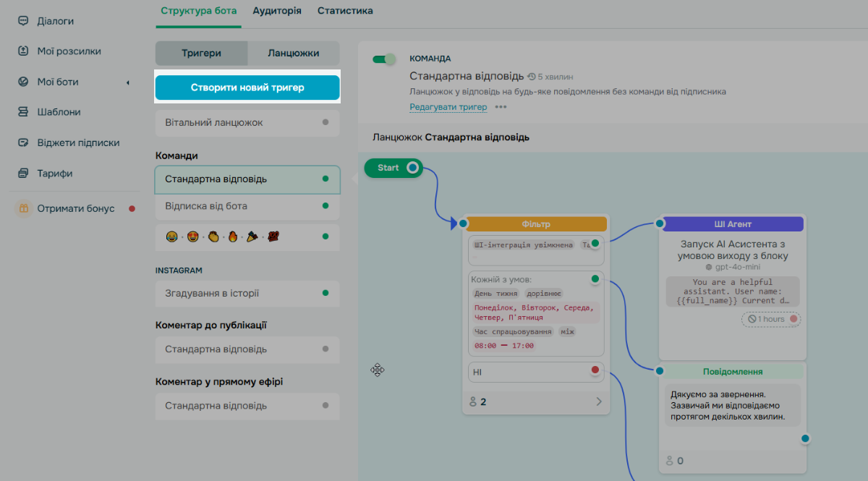Click the Шаблони templates icon

pos(22,111)
